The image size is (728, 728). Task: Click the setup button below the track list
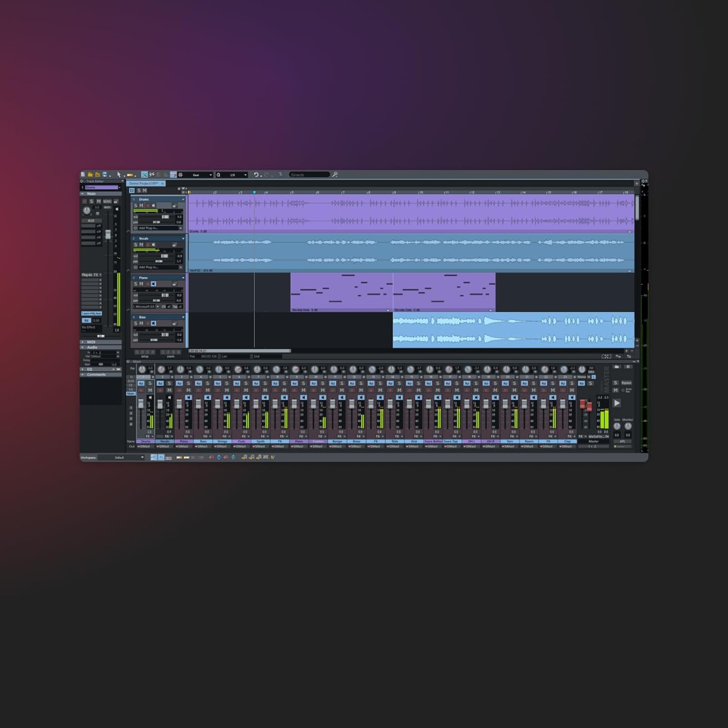(145, 352)
